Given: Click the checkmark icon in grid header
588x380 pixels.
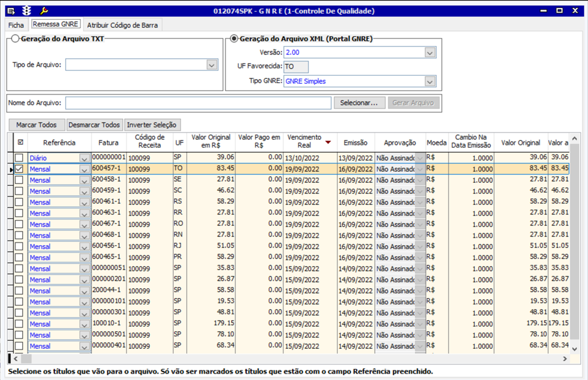Looking at the screenshot, I should tap(20, 143).
